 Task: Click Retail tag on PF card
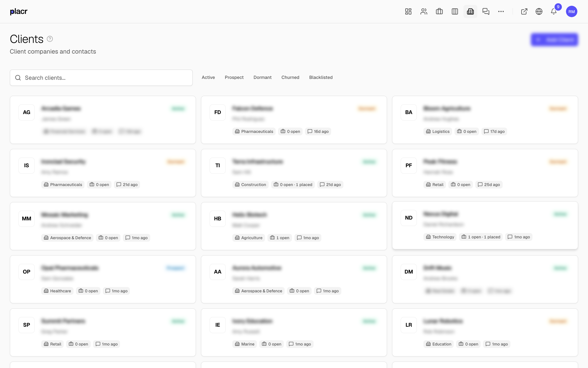coord(434,184)
